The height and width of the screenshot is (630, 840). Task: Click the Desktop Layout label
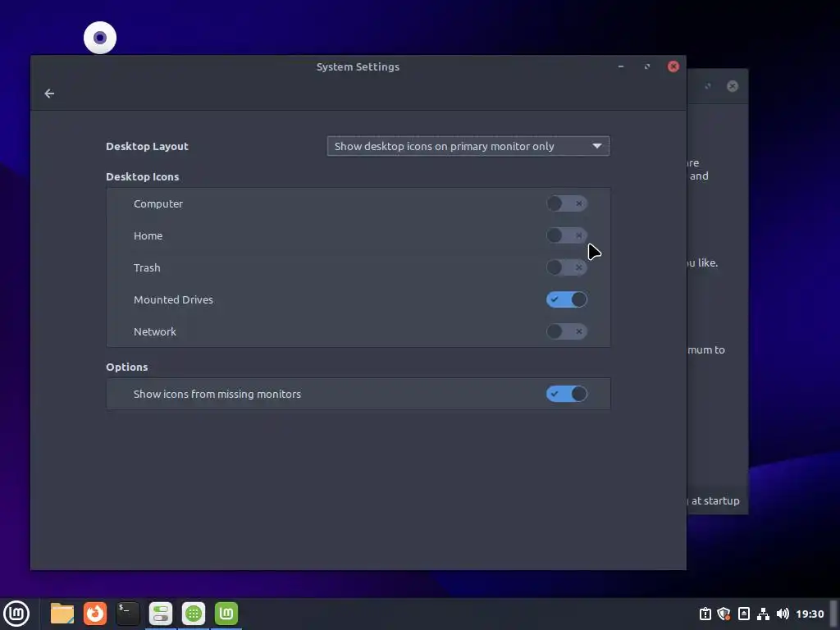148,146
